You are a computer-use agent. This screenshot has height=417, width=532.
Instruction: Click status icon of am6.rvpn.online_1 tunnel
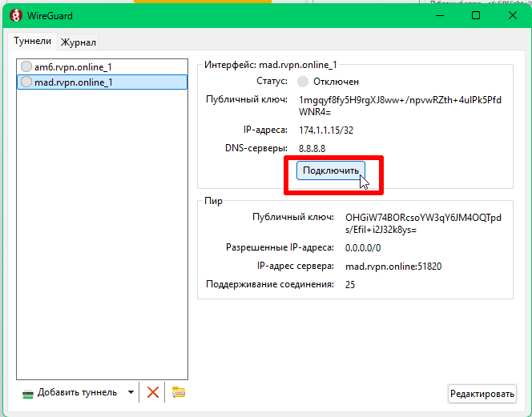point(26,67)
